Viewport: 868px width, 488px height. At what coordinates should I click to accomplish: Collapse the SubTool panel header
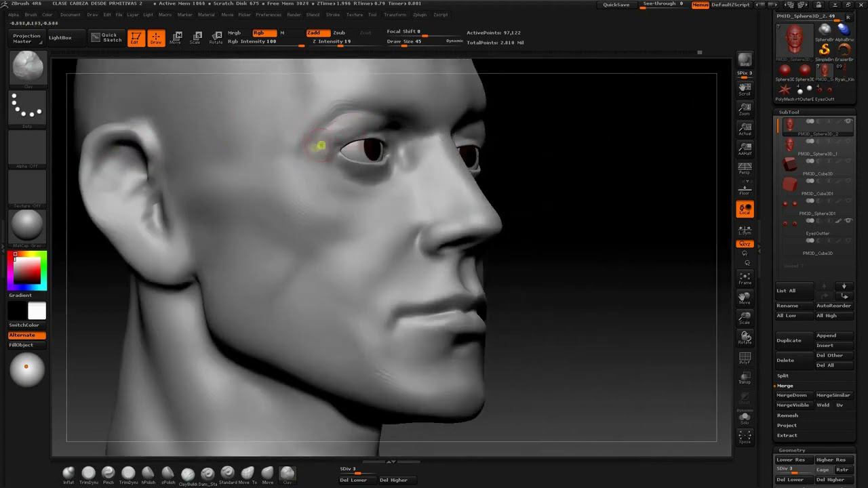pos(789,112)
